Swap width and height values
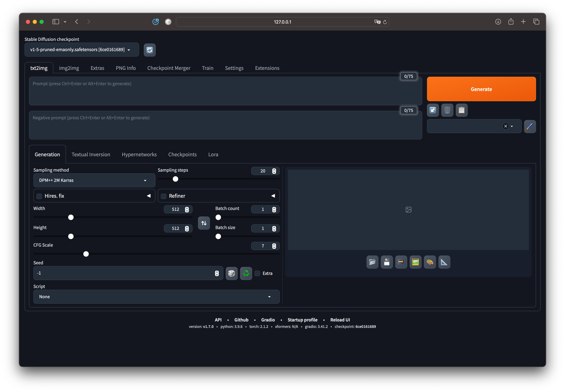Image resolution: width=565 pixels, height=392 pixels. pos(204,223)
